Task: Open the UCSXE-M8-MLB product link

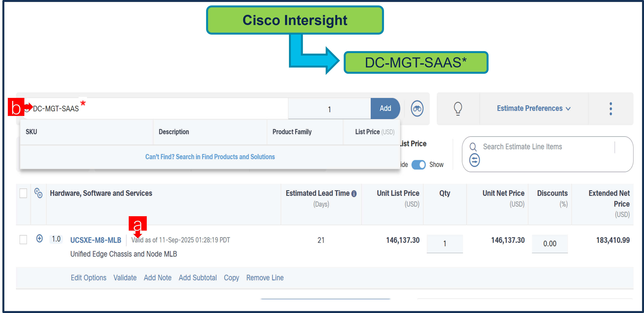Action: point(95,240)
